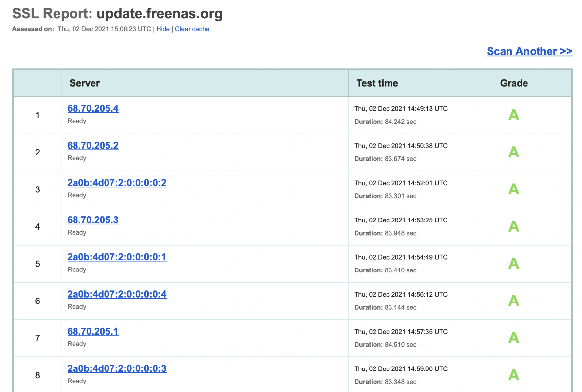
Task: Open server 2a0b:4d07:2:0:0:0:0:2 report
Action: [117, 183]
